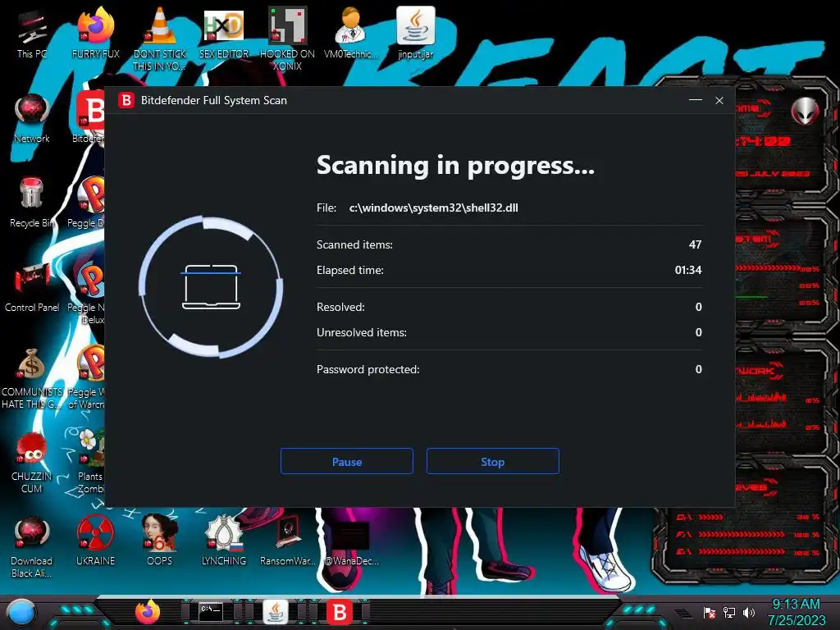Click the Scanning in progress heading
Screen dimensions: 840x630
[x=455, y=165]
